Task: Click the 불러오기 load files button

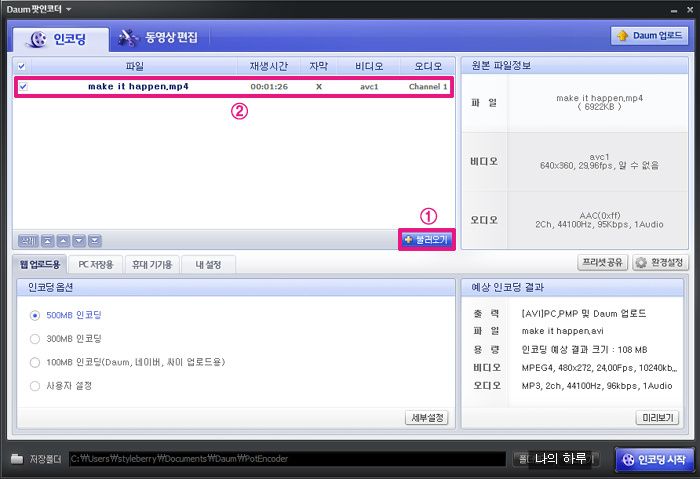Action: [426, 240]
